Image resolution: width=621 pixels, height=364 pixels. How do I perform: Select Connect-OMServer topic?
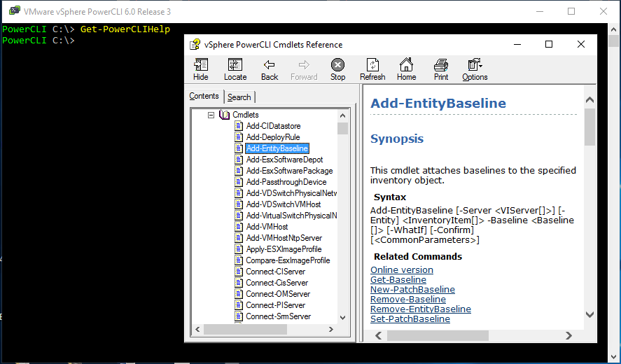(278, 294)
